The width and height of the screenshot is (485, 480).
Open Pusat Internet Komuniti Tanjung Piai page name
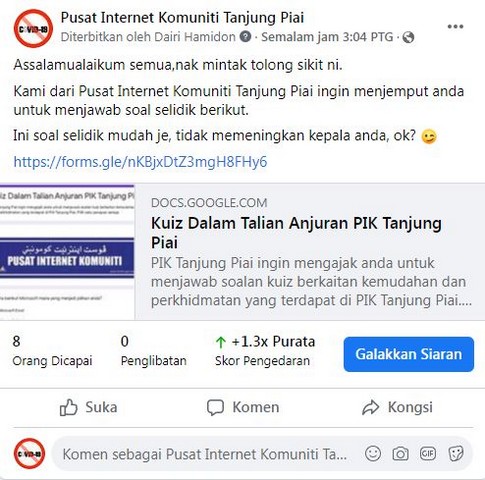(x=182, y=18)
